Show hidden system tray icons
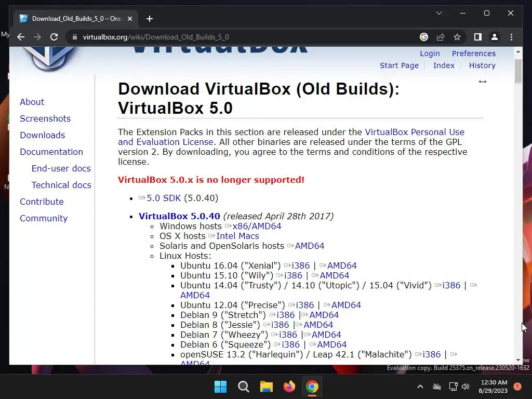532x399 pixels. coord(420,387)
